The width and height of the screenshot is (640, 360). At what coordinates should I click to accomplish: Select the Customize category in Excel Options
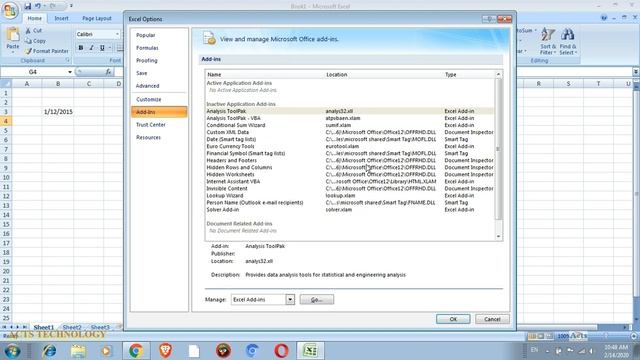pyautogui.click(x=159, y=99)
